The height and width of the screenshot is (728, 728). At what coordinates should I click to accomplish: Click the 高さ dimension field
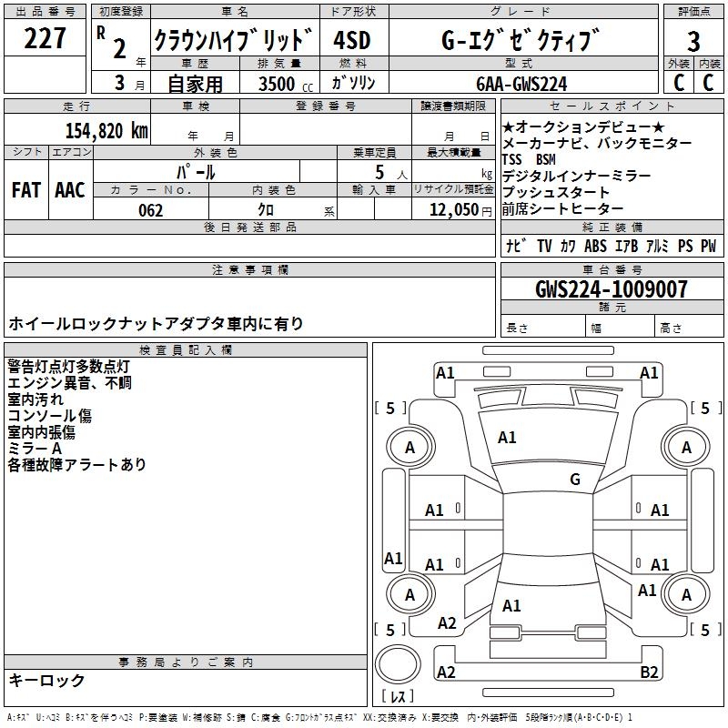tap(690, 326)
